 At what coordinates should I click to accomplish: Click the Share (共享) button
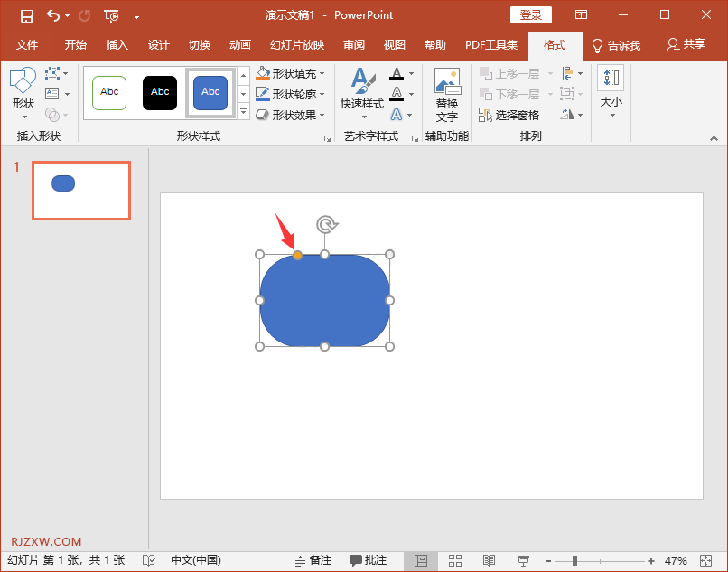coord(686,45)
